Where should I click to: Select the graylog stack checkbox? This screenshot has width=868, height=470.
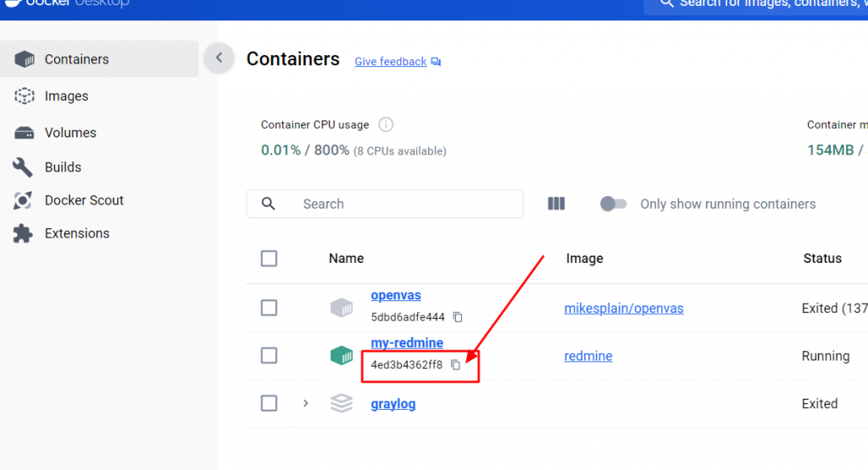coord(269,403)
